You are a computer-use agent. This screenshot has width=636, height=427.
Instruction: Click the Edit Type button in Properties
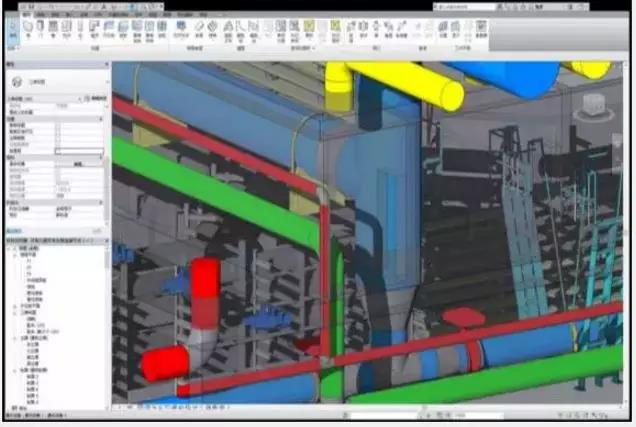96,99
